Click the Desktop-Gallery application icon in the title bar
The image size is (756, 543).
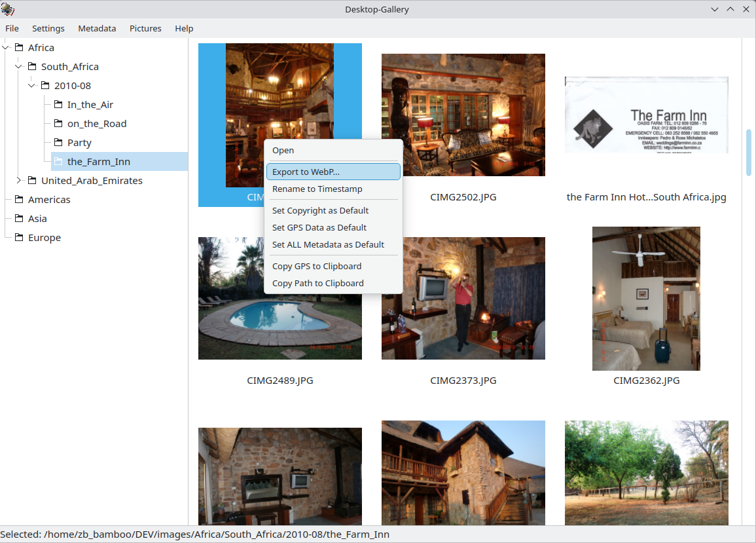click(x=8, y=9)
